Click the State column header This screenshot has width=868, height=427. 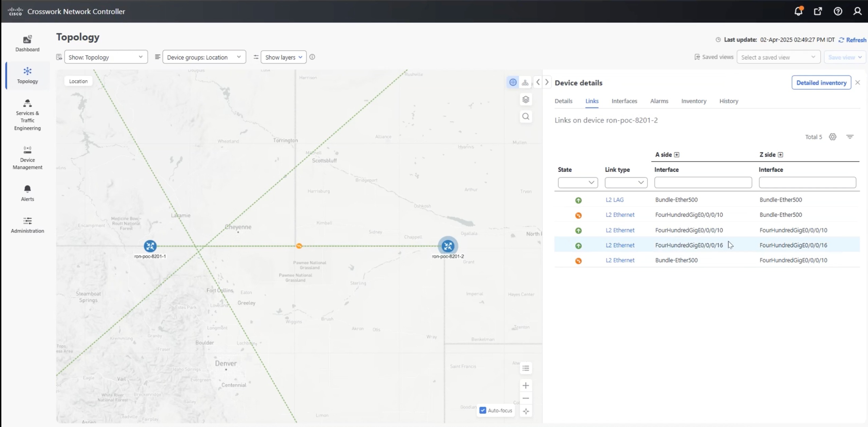pos(565,170)
